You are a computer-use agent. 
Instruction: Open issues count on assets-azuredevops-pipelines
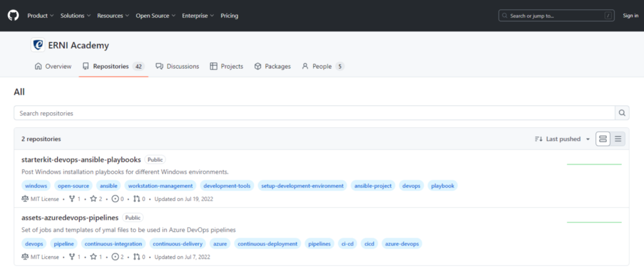(118, 257)
